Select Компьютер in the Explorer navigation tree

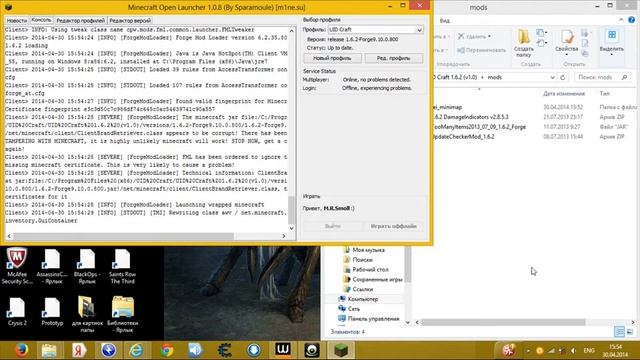tap(358, 299)
